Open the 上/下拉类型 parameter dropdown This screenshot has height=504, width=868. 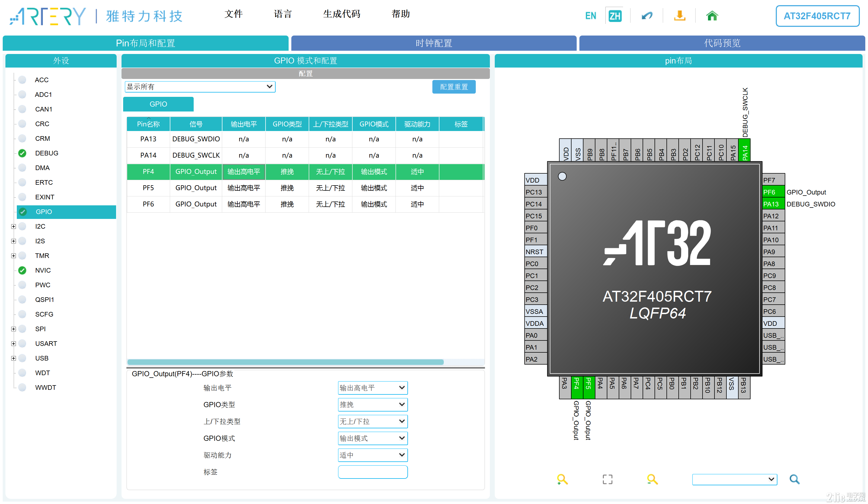tap(373, 421)
